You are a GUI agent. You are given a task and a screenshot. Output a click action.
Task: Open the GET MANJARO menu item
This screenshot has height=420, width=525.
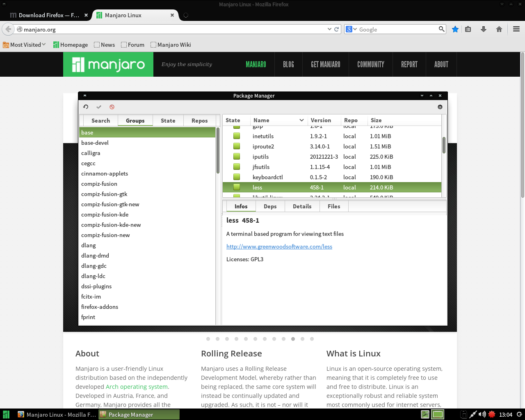point(326,64)
